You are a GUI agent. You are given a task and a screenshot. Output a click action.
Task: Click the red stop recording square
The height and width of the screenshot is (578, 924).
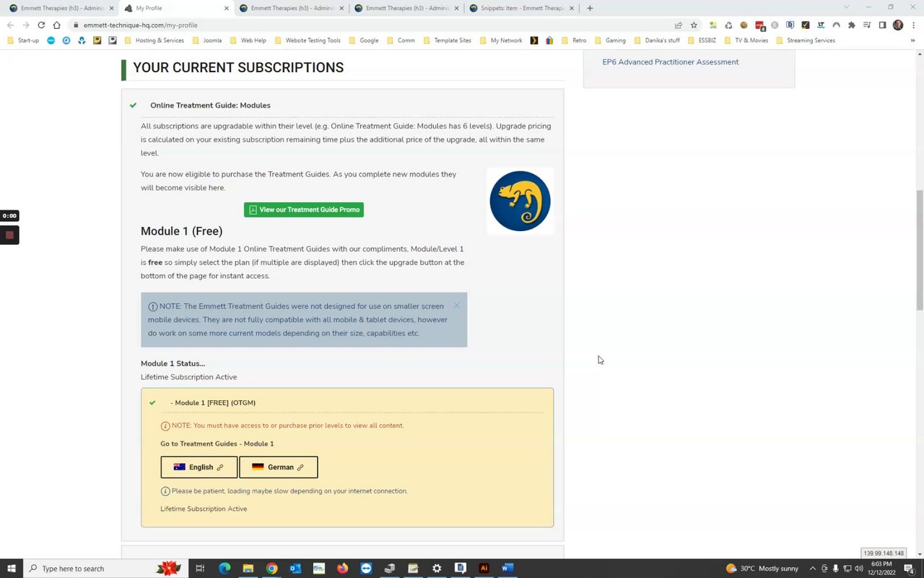[x=9, y=235]
